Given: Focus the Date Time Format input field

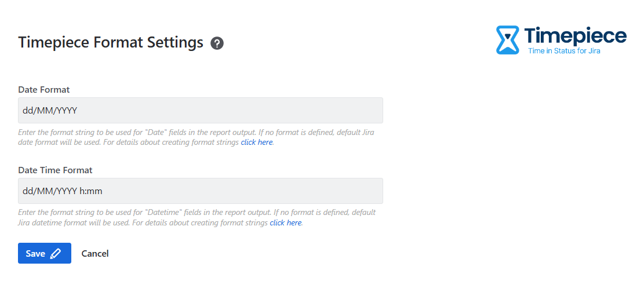Looking at the screenshot, I should pos(200,191).
